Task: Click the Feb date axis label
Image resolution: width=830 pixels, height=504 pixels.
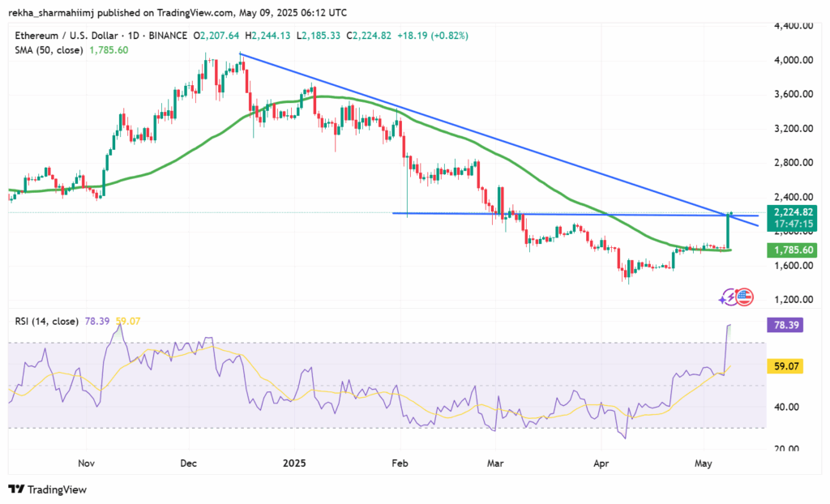Action: coord(400,463)
